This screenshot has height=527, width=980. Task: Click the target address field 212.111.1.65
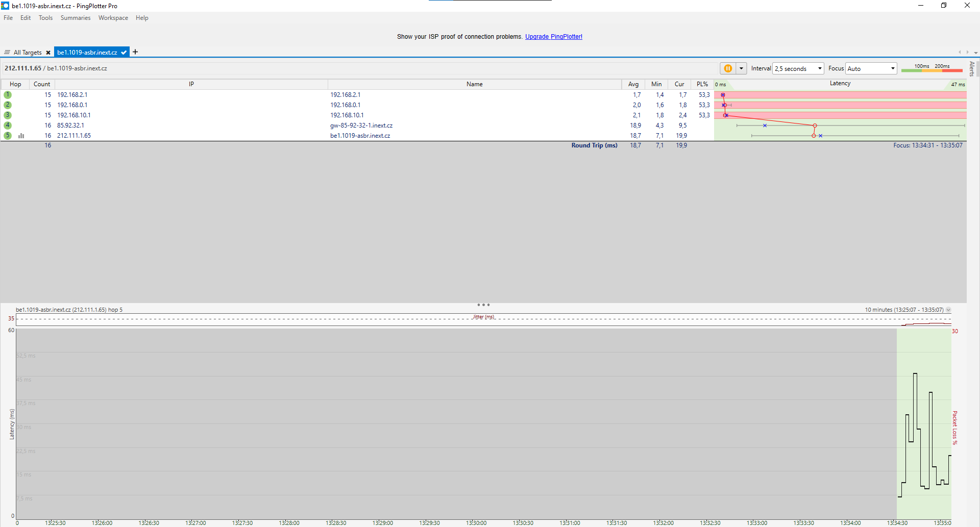(x=23, y=68)
